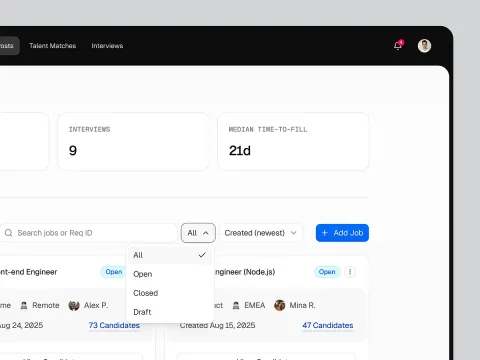Click Open badge on front-end Engineer card
The image size is (480, 360).
[x=114, y=272]
